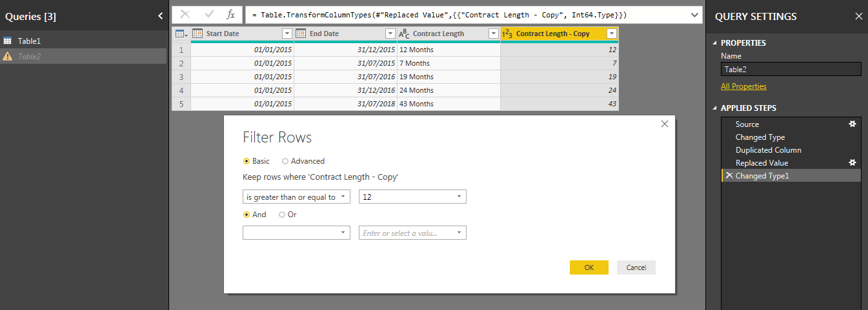Open the gear settings for the Source step
The image size is (868, 310).
852,124
